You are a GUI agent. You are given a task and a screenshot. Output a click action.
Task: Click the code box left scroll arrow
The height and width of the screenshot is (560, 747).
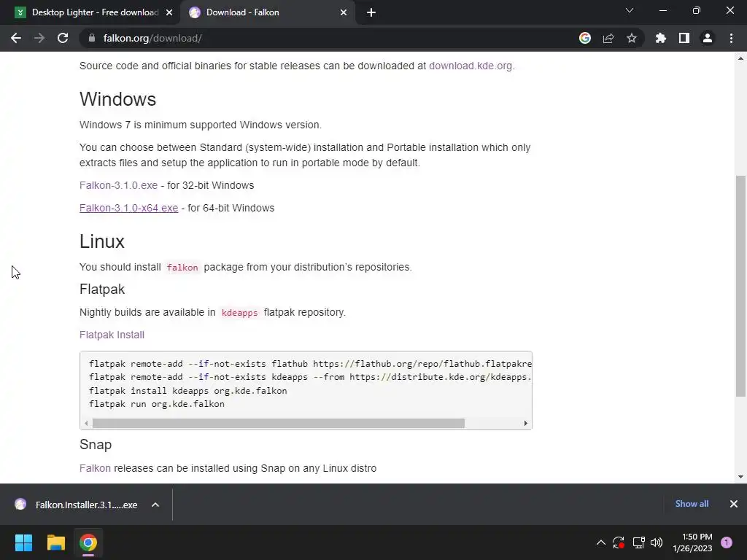tap(86, 424)
